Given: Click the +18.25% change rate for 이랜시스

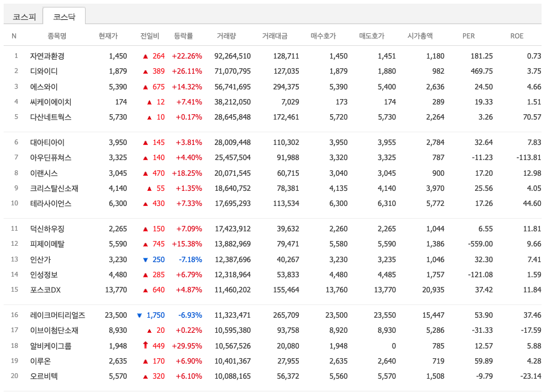Looking at the screenshot, I should [187, 173].
